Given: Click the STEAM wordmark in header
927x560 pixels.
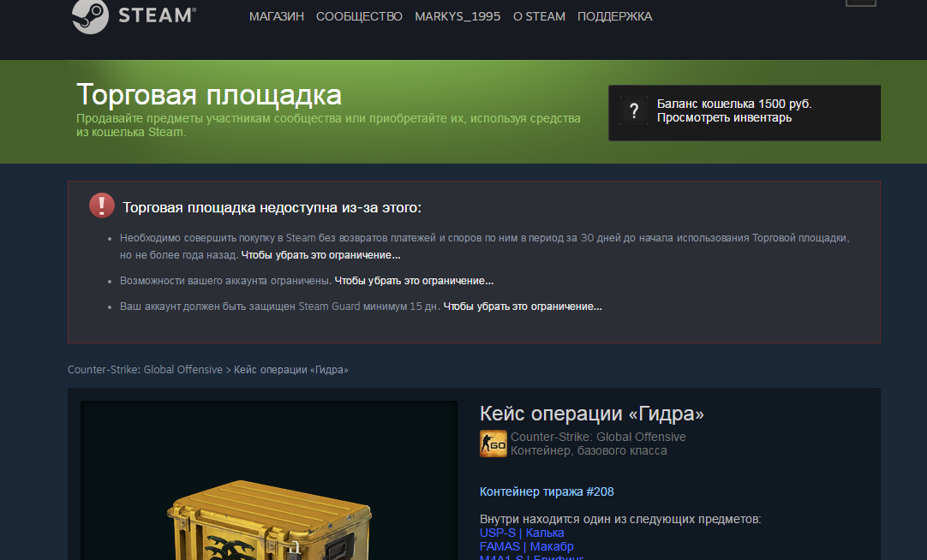Looking at the screenshot, I should pos(158,15).
